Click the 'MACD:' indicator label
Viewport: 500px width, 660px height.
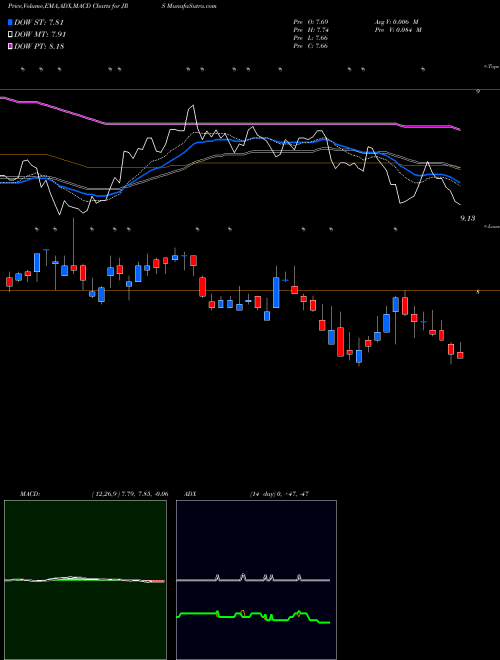(30, 494)
